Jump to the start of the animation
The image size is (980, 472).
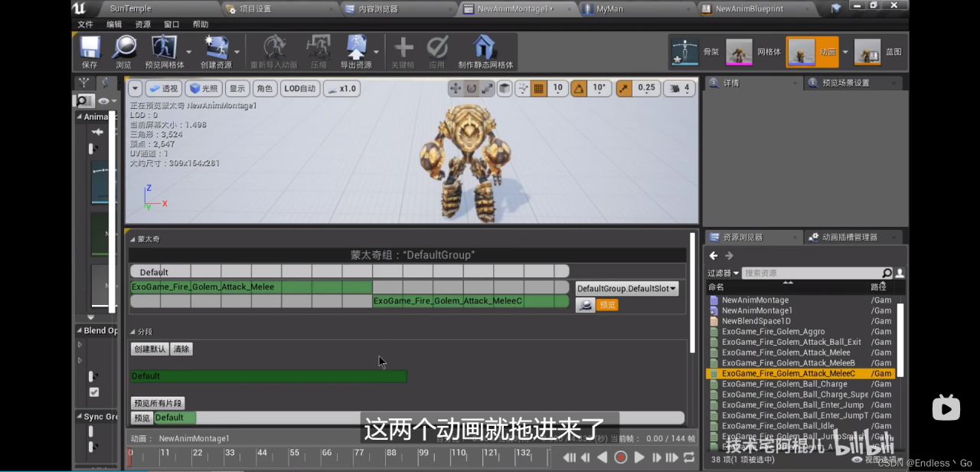click(x=570, y=457)
